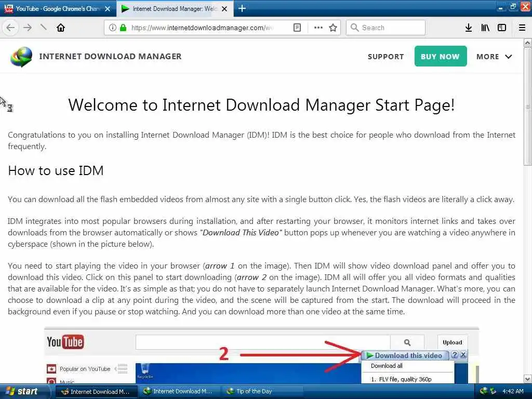Screen dimensions: 532x399
Task: Click the Upload button in image
Action: point(453,342)
